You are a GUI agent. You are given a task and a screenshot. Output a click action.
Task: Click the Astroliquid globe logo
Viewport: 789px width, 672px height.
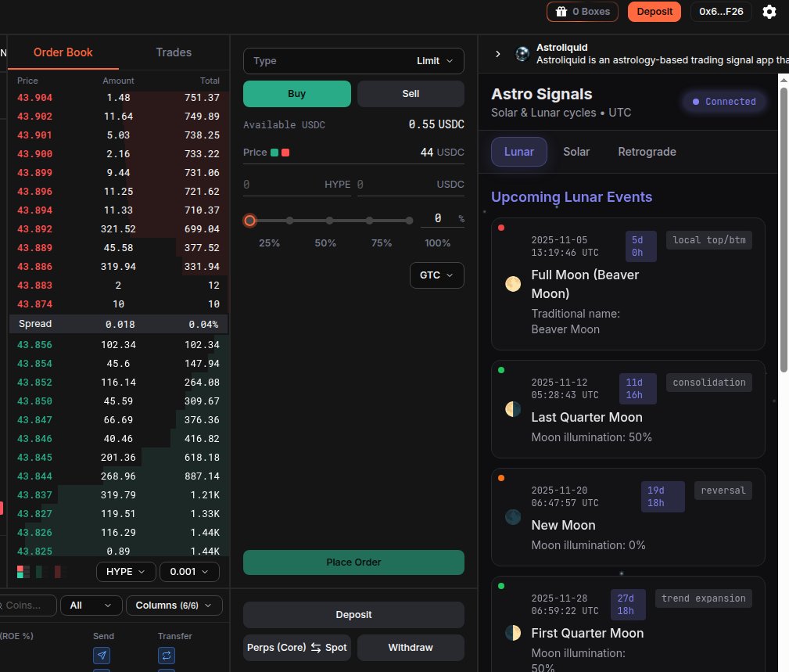522,53
